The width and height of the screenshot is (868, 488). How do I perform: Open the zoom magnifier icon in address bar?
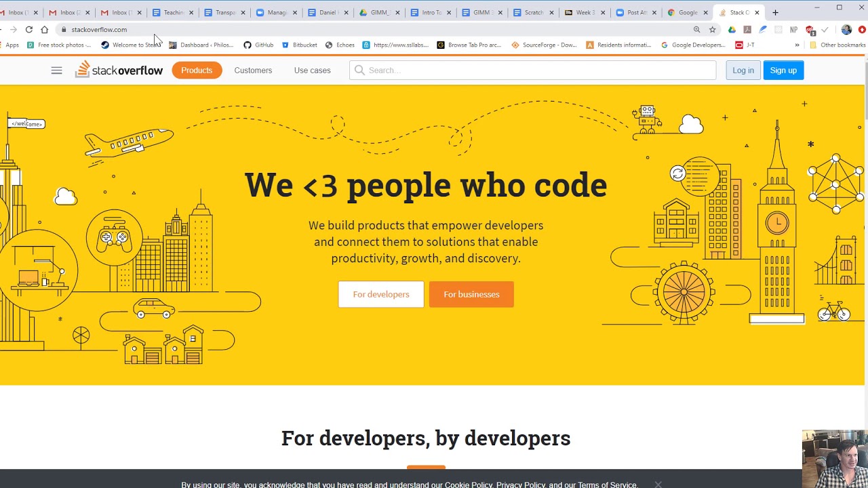coord(696,30)
